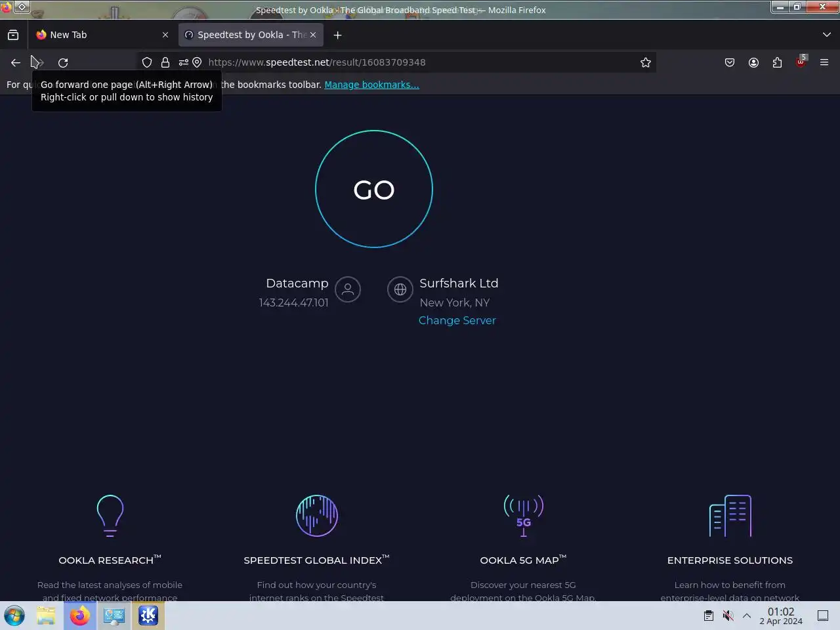The image size is (840, 630).
Task: Click the OOKLA 5G MAP heading
Action: pyautogui.click(x=523, y=560)
